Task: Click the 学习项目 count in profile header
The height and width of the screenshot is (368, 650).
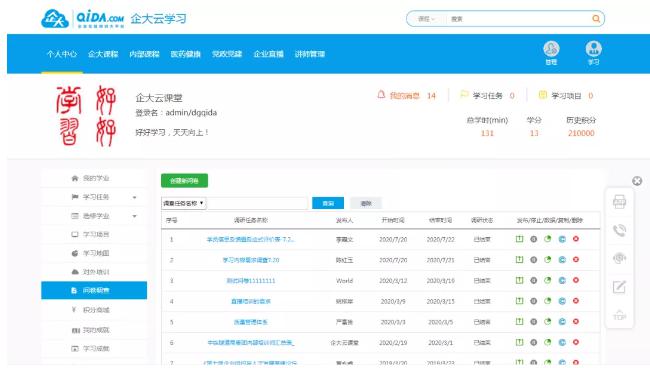Action: click(x=590, y=96)
